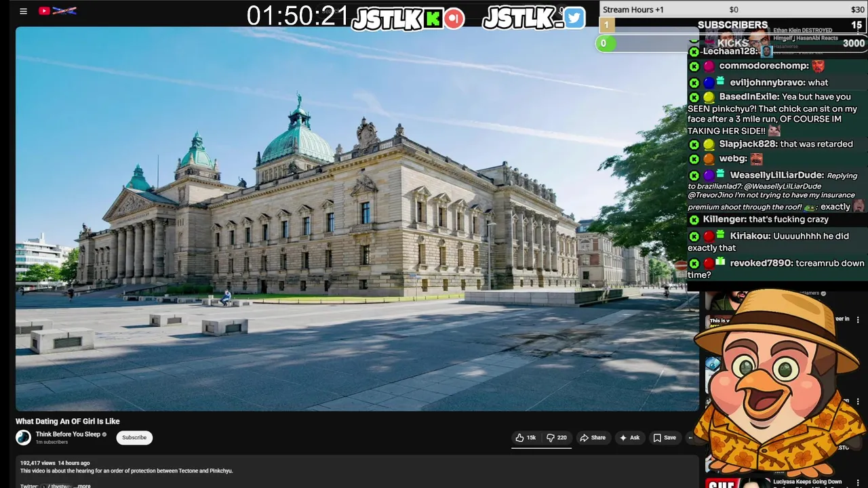Click username Slapjack828 in chat
Screen dimensions: 868x488
tap(748, 144)
